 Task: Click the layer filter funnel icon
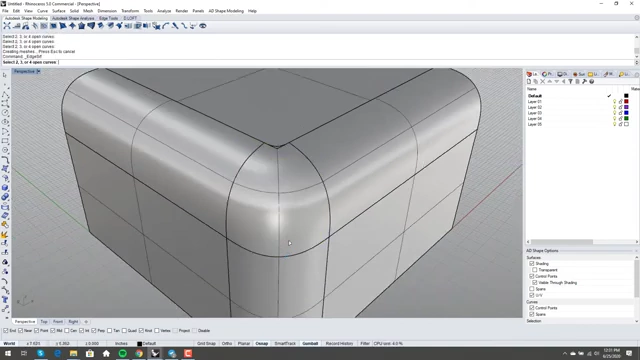570,82
